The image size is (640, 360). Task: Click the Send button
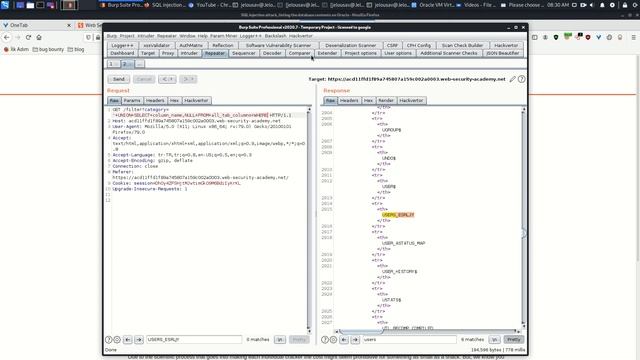click(119, 79)
